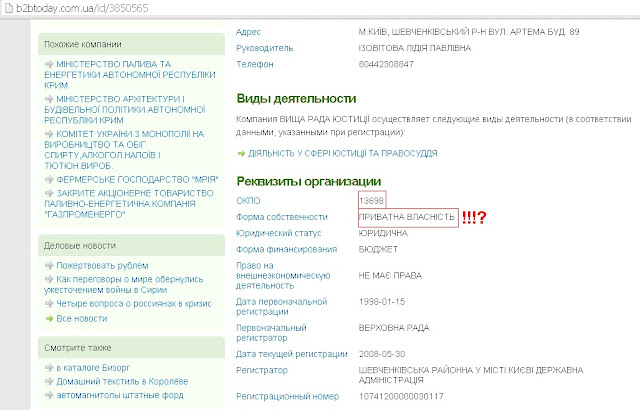Click the address М.КИЇВ ШЕВЧЕНКІВСЬКИЙ Р-Н

[x=469, y=32]
